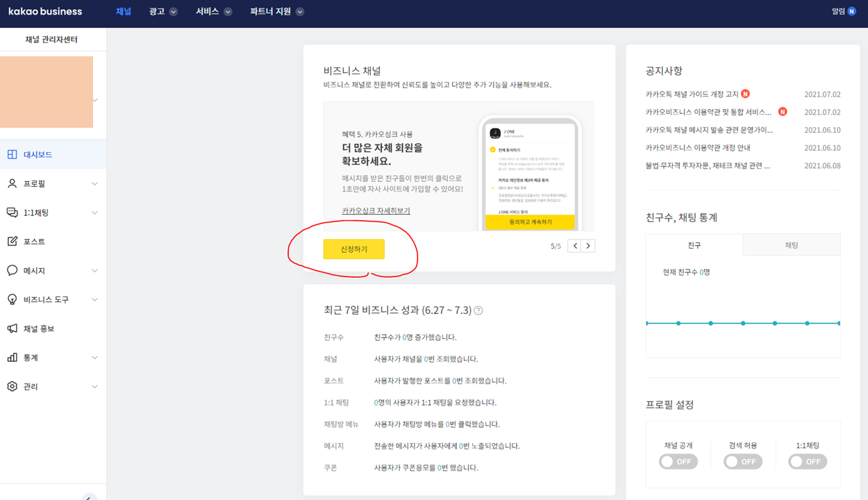Open notice 카카오톡 채널 메시지 발송 관련 운영가이
The height and width of the screenshot is (500, 868).
pyautogui.click(x=709, y=130)
